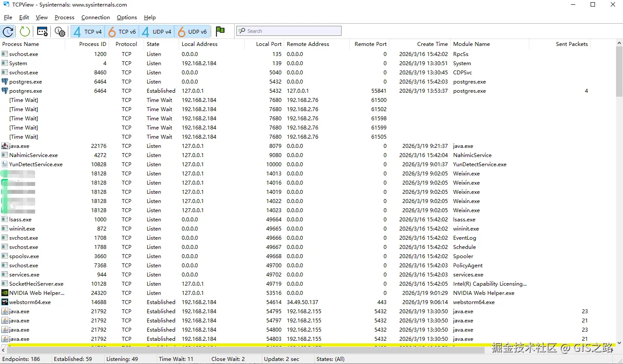Open the Help menu
The width and height of the screenshot is (623, 364).
(150, 17)
